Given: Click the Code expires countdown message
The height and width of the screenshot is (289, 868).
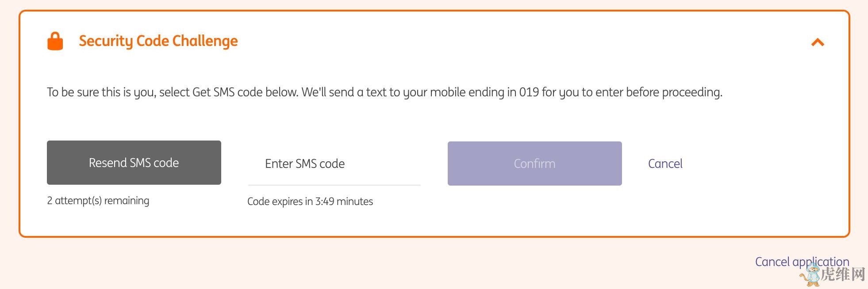Looking at the screenshot, I should (x=310, y=202).
